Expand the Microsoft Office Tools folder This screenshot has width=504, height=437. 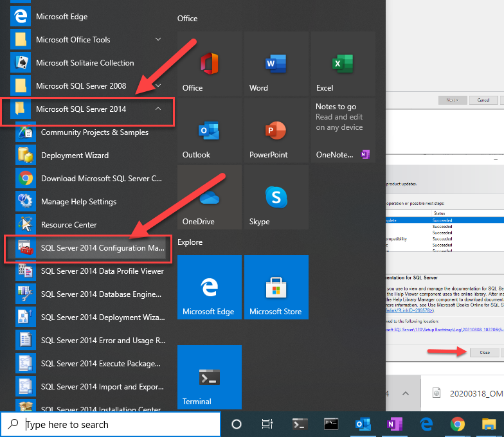click(x=158, y=39)
